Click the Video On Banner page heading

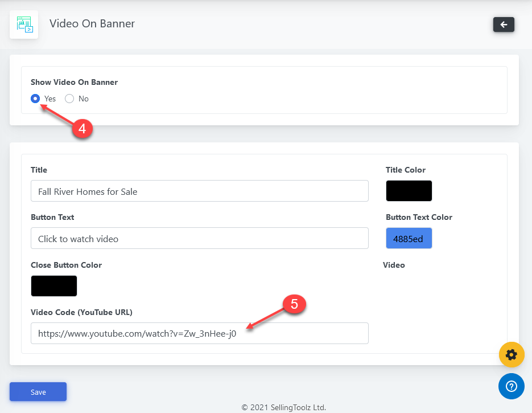92,23
